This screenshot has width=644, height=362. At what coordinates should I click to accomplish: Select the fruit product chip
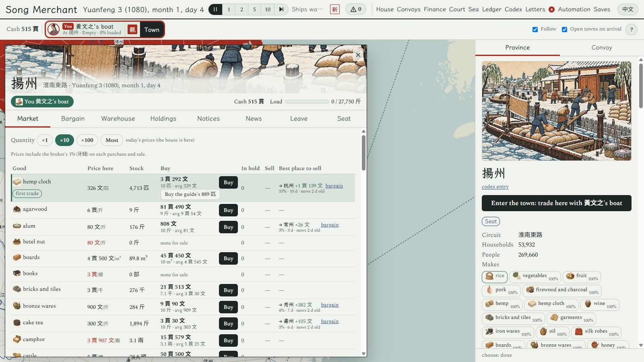point(582,277)
